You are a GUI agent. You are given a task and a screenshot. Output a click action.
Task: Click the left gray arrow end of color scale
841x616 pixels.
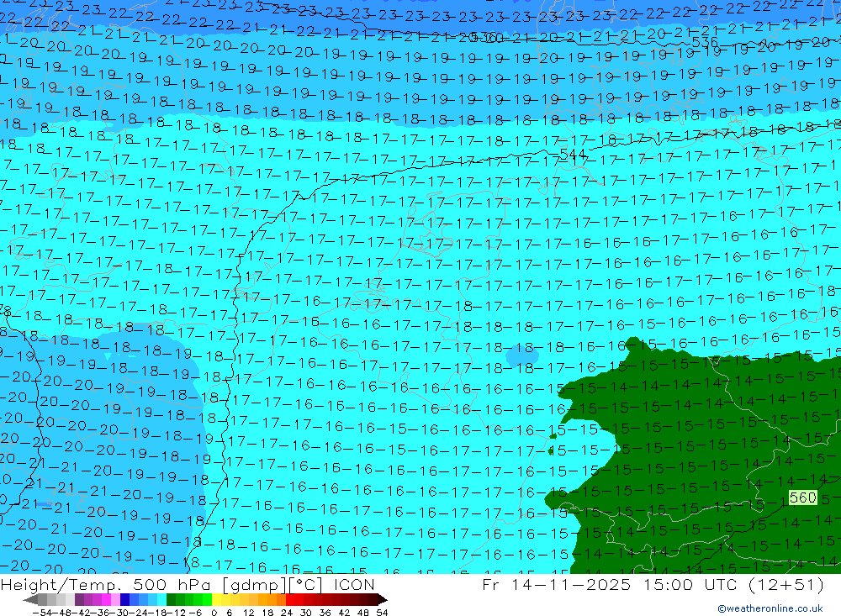[x=30, y=600]
